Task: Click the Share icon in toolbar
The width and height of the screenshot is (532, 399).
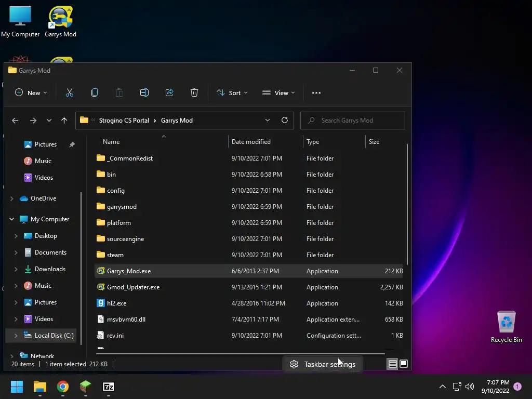Action: click(x=169, y=92)
